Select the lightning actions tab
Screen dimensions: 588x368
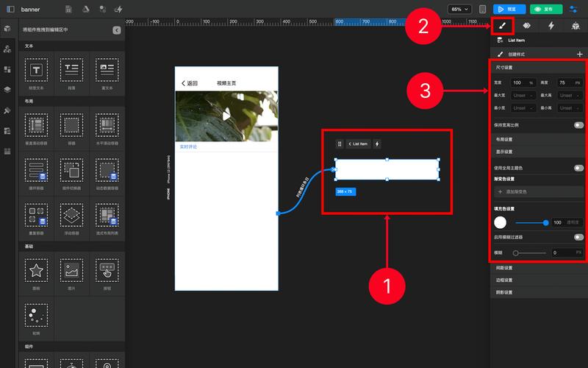point(551,26)
